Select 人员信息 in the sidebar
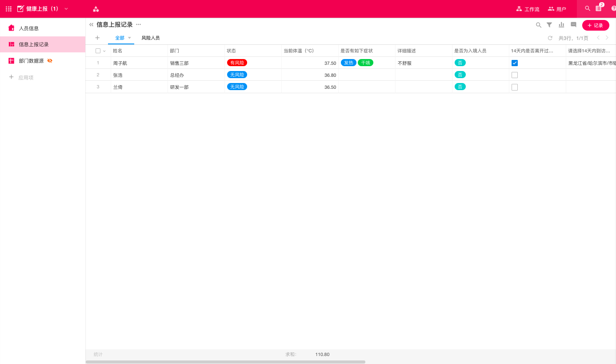Viewport: 616px width, 364px height. click(28, 28)
